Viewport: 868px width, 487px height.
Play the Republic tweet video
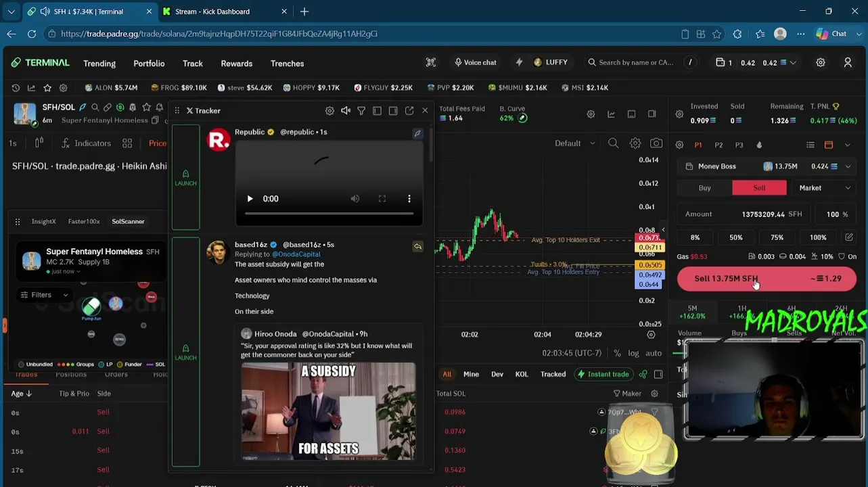coord(250,199)
